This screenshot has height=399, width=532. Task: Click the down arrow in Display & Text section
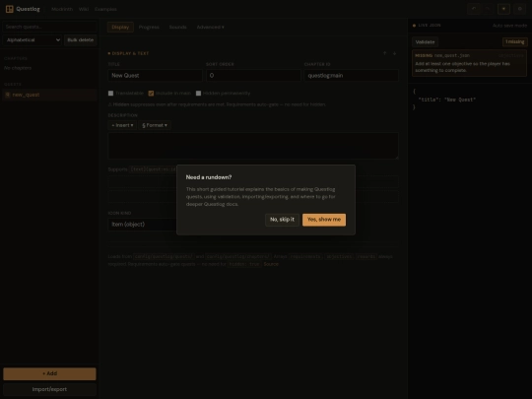click(x=394, y=53)
